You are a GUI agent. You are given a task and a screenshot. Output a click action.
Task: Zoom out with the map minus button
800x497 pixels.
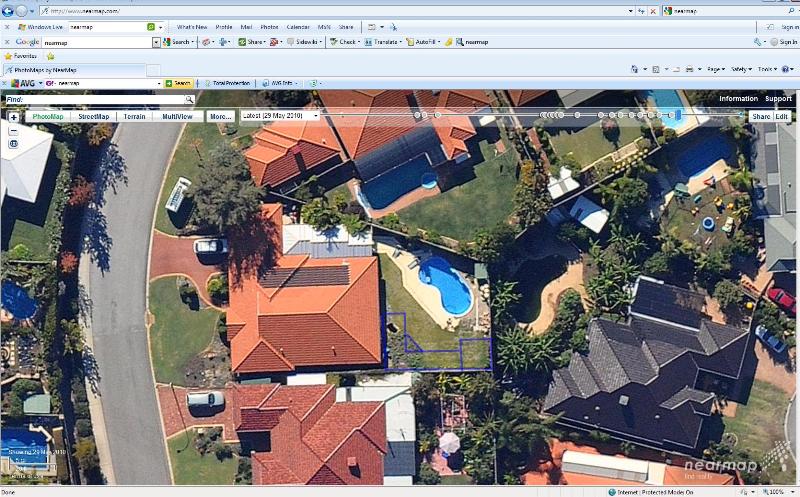[14, 131]
